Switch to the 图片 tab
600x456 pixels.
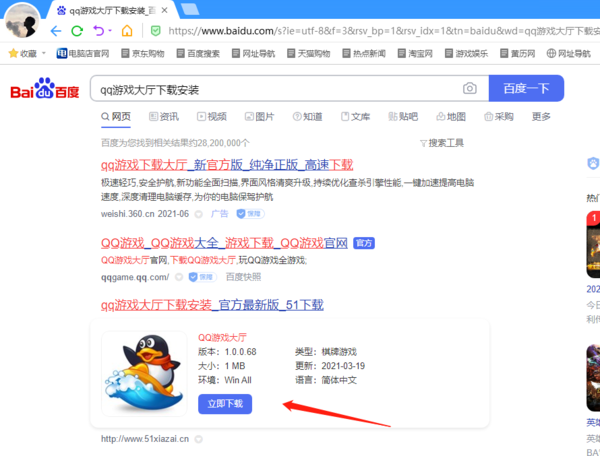[259, 116]
